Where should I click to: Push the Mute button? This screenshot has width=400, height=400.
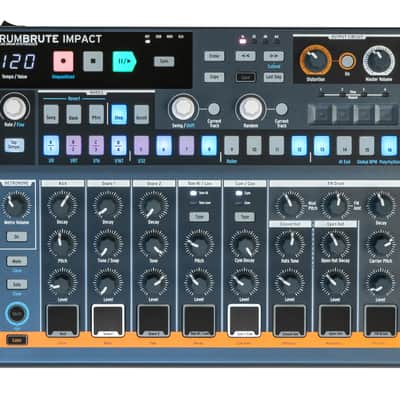pos(17,261)
